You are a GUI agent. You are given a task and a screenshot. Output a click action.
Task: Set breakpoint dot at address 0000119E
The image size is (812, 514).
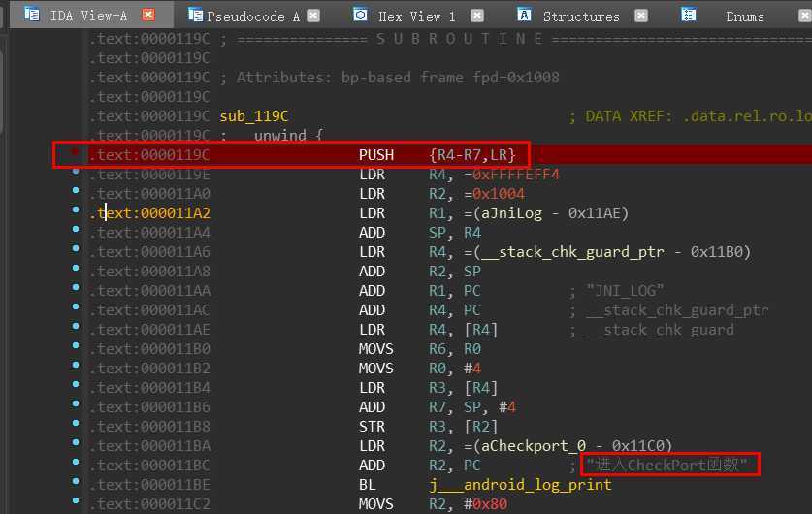click(76, 171)
